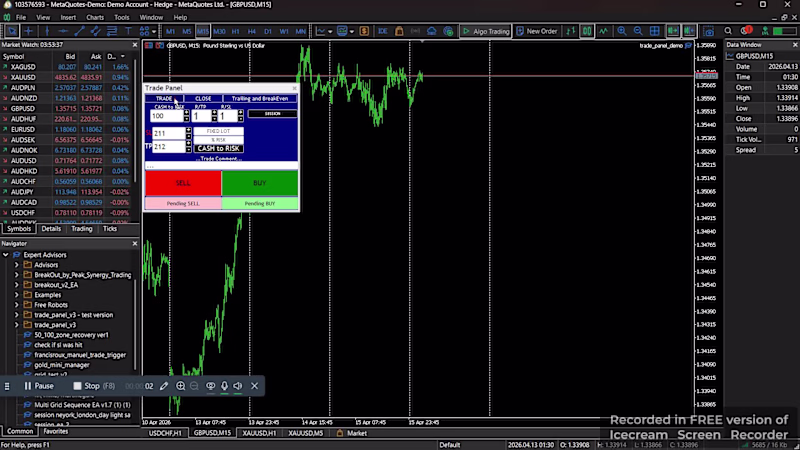
Task: Open the templates dropdown arrow
Action: (x=352, y=32)
